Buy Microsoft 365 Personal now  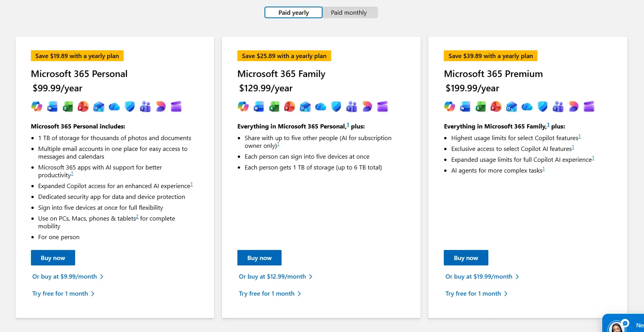[x=53, y=258]
